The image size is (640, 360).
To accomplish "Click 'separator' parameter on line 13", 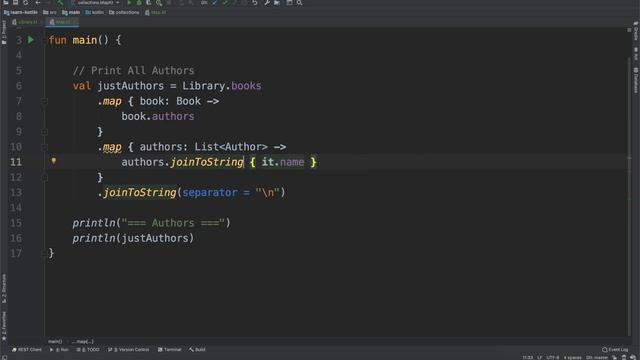I will tap(210, 193).
